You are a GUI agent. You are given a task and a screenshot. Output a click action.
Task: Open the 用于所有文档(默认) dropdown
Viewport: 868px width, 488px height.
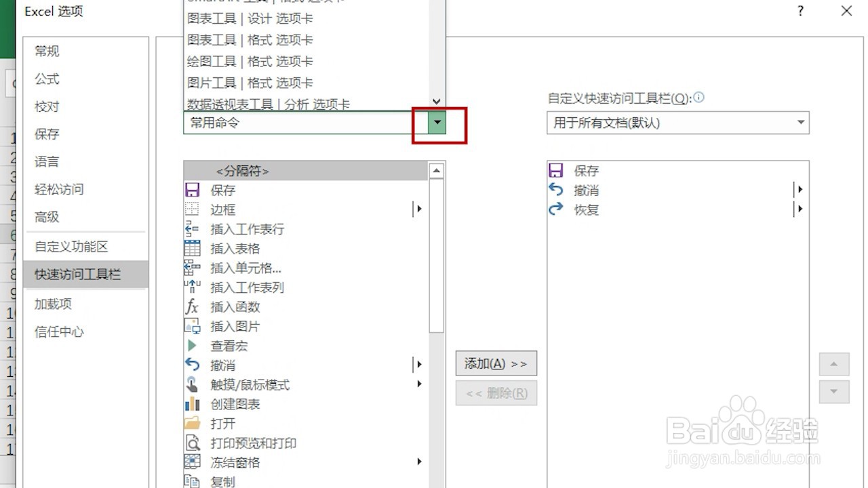click(x=800, y=123)
